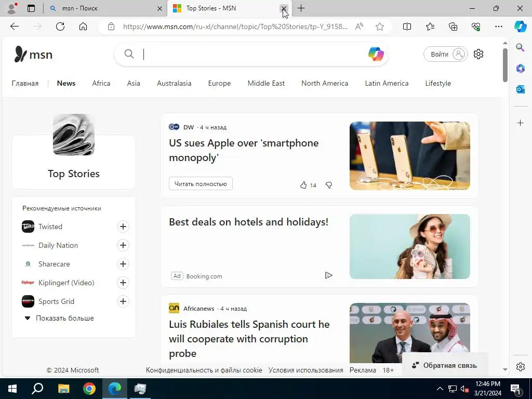532x399 pixels.
Task: Dislike the Apple smartphone monopoly story
Action: [329, 185]
